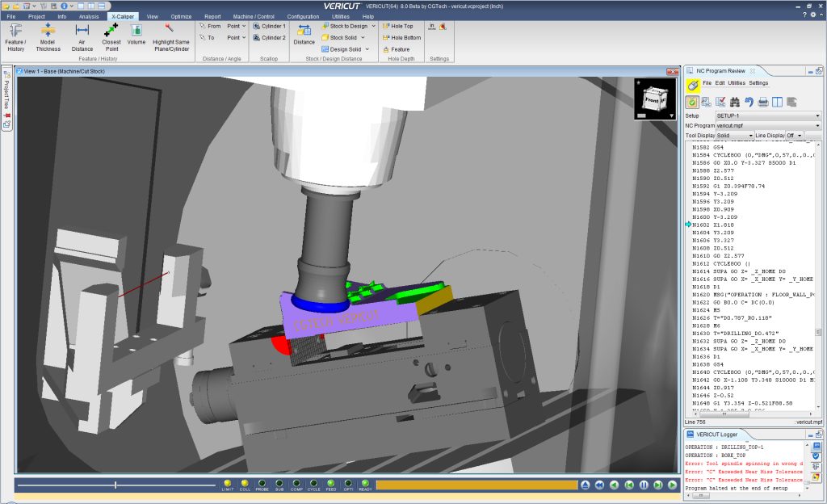Image resolution: width=827 pixels, height=504 pixels.
Task: Click the animation speed slider
Action: pyautogui.click(x=115, y=485)
